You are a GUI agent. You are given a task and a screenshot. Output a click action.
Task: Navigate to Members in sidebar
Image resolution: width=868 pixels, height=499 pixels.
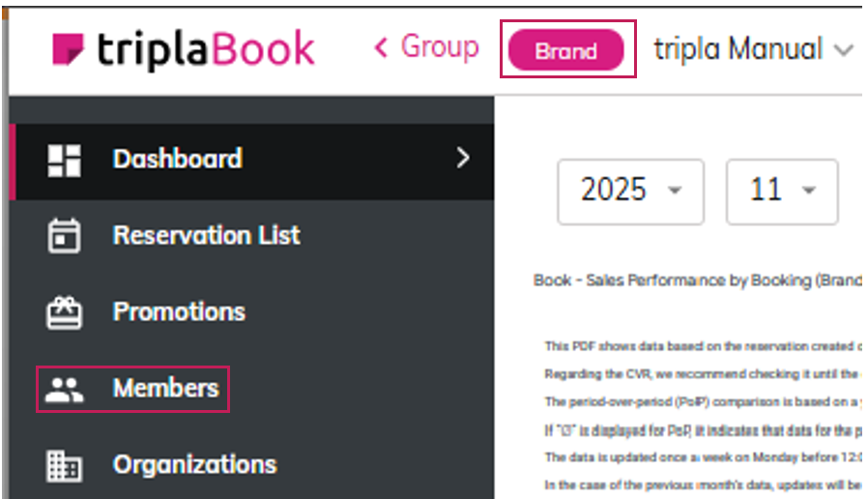coord(165,388)
